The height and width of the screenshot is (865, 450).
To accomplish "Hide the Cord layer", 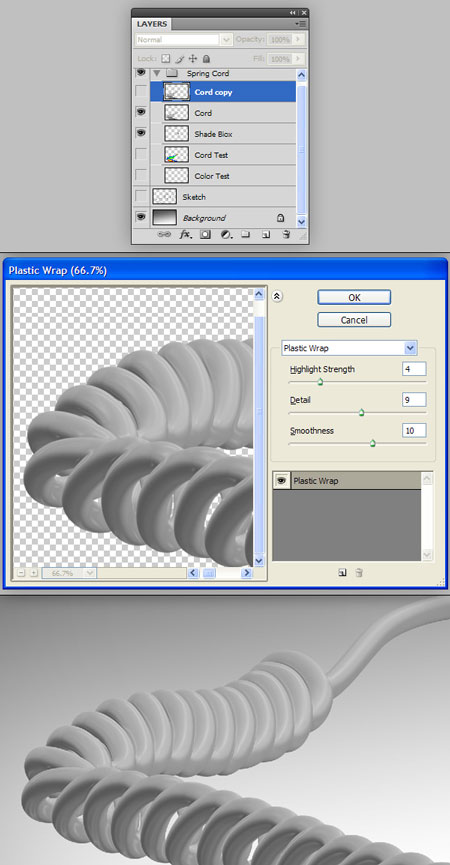I will (x=141, y=112).
